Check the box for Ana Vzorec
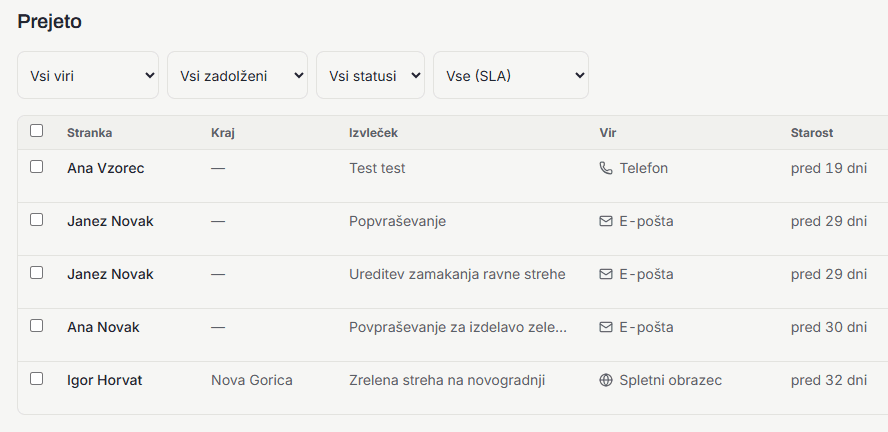888x432 pixels. 36,166
